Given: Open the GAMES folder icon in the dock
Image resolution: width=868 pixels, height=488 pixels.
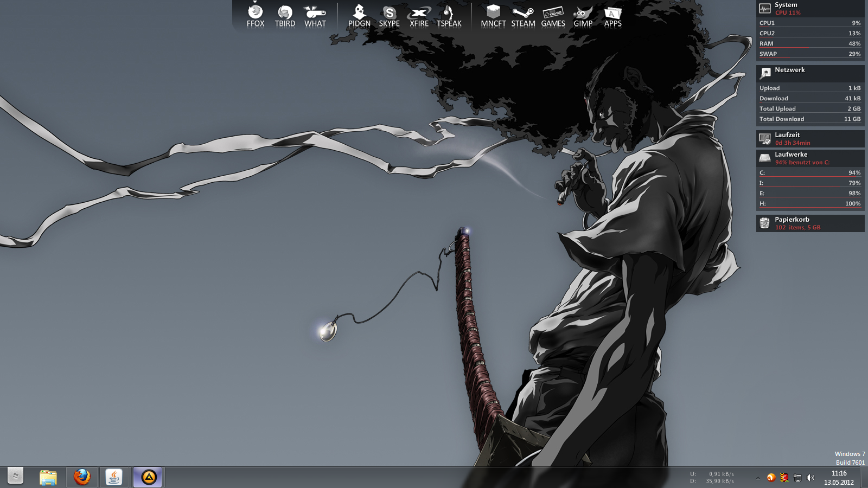Looking at the screenshot, I should pos(553,16).
